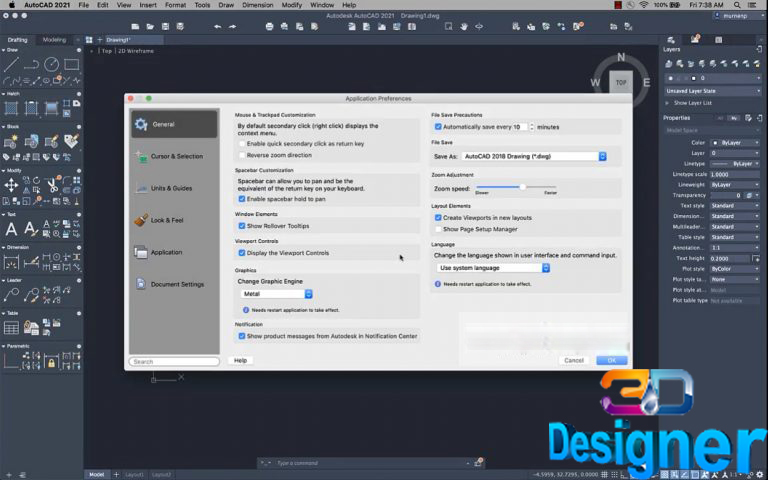
Task: Click the Create Block icon
Action: 11,142
